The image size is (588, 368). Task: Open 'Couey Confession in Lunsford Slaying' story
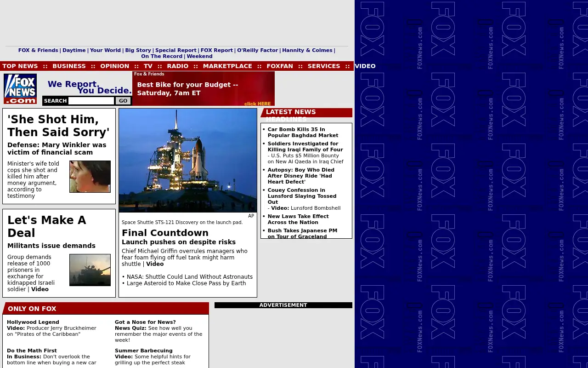coord(302,196)
